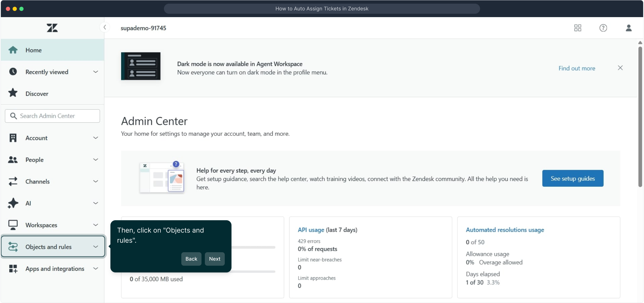
Task: Click the See setup guides button
Action: point(573,178)
